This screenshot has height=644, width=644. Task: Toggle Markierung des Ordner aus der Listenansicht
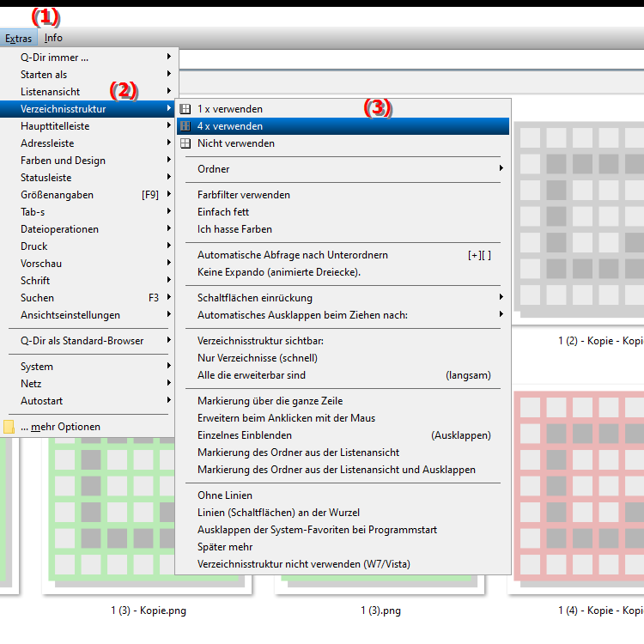pos(343,453)
